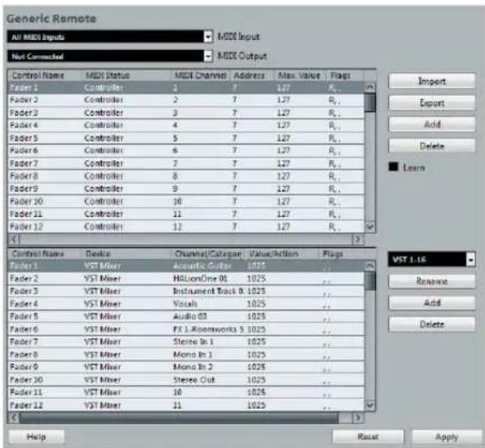Viewport: 485px width, 448px height.
Task: Click Flags cell of upper Fader 7
Action: [x=346, y=164]
